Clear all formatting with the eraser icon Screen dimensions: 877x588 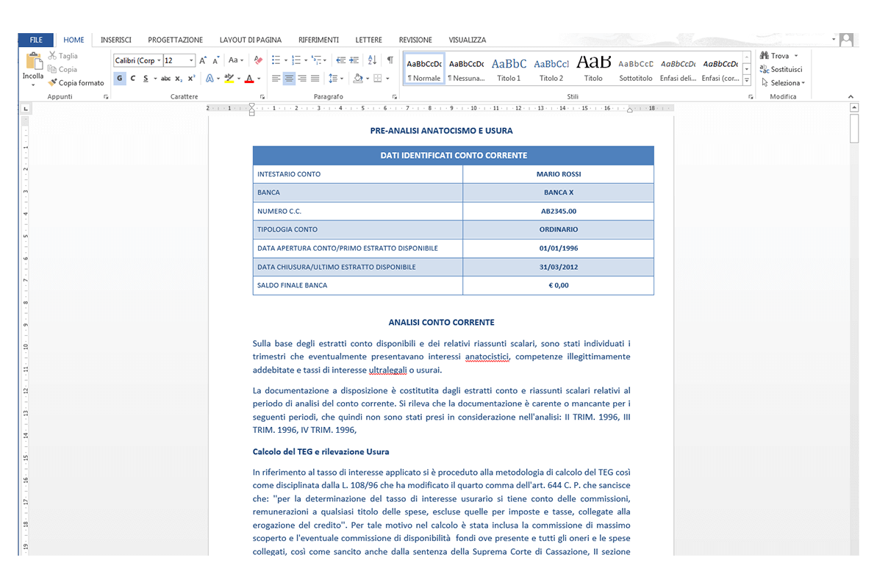coord(258,60)
